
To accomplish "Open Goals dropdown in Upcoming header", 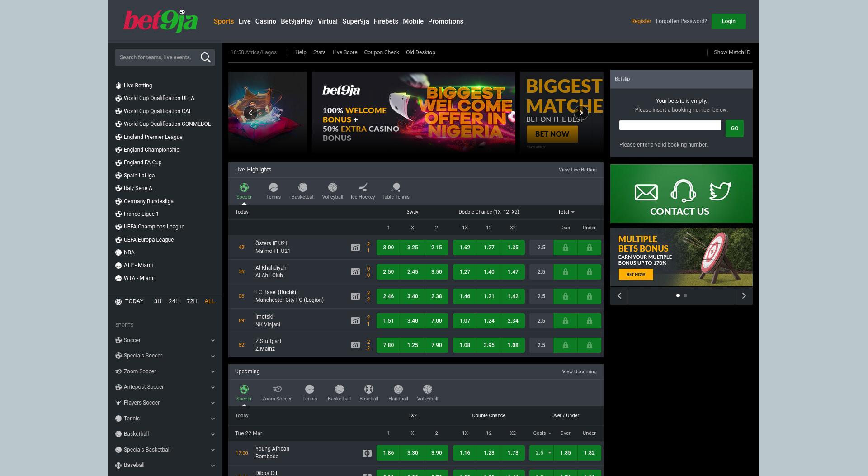I will tap(542, 433).
